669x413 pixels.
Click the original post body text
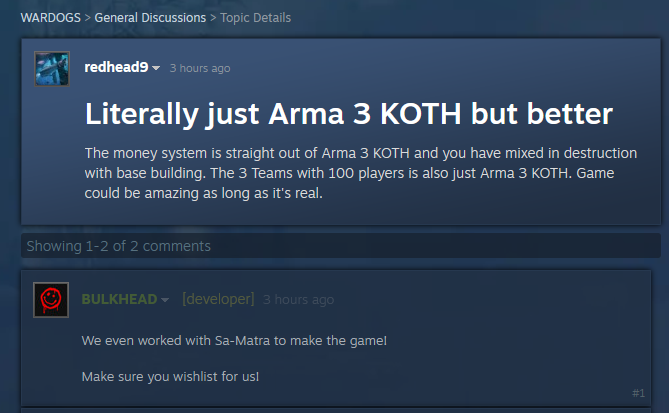click(x=361, y=173)
